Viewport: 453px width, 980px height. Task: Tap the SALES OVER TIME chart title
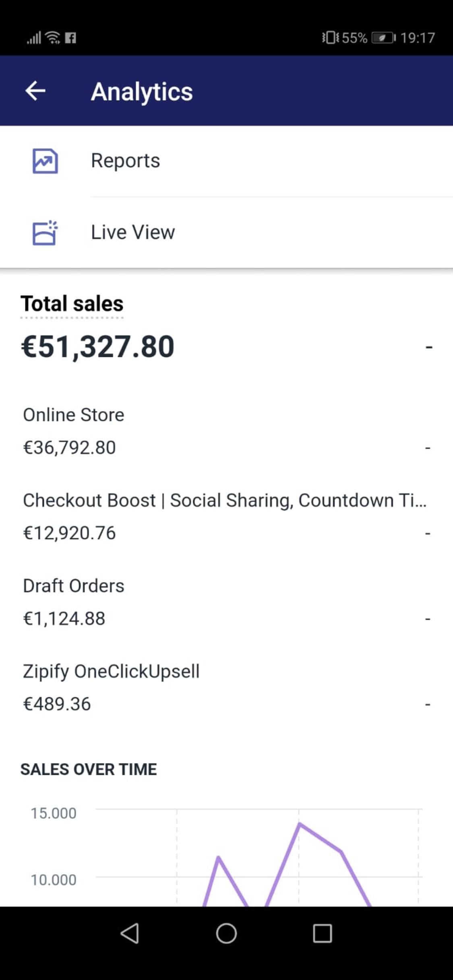pos(89,770)
